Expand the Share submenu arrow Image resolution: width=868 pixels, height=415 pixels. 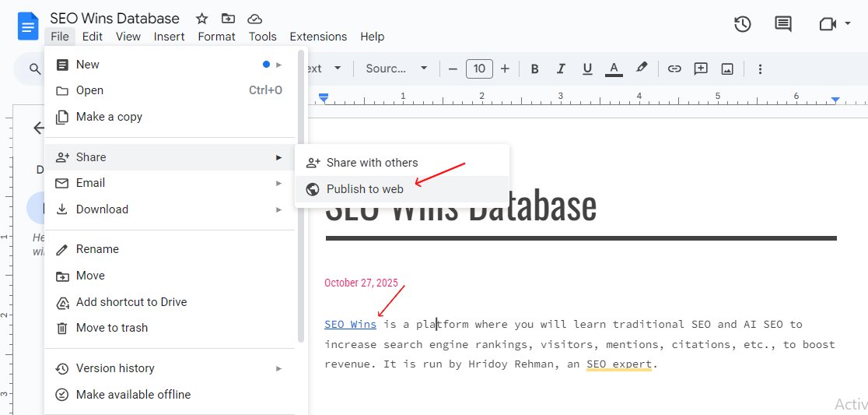pos(279,157)
